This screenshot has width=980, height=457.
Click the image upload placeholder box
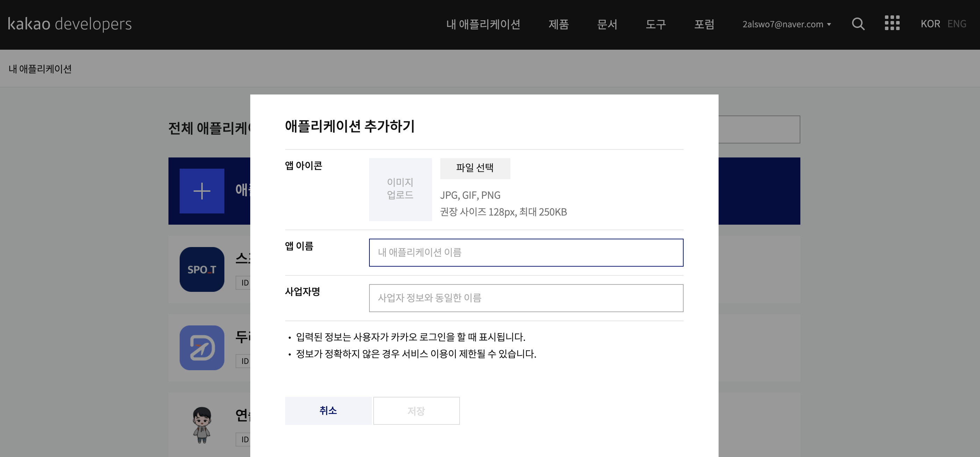coord(400,189)
